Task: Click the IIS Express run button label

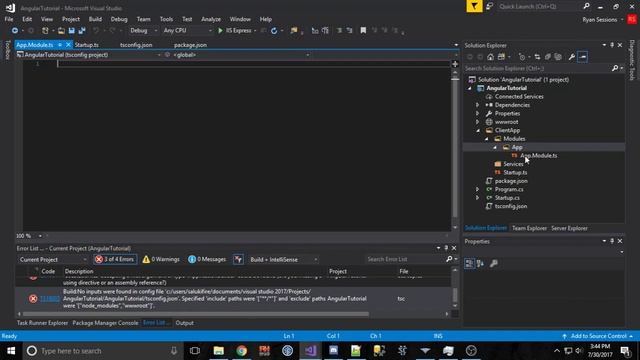Action: [x=238, y=31]
